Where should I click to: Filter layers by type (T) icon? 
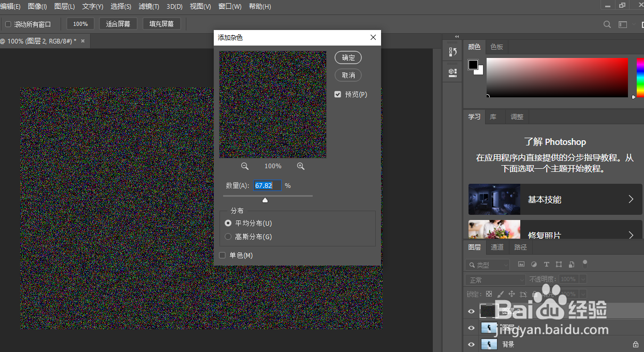coord(546,264)
